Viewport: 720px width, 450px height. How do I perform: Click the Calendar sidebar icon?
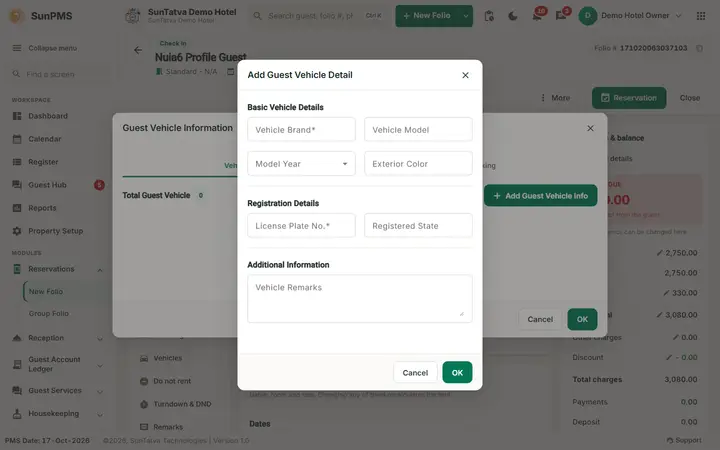17,139
